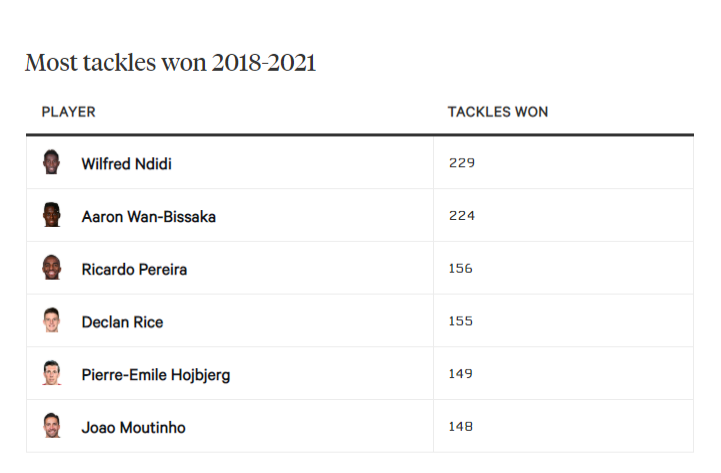Select the Pierre-Emile Hojbjerg name

[x=156, y=375]
